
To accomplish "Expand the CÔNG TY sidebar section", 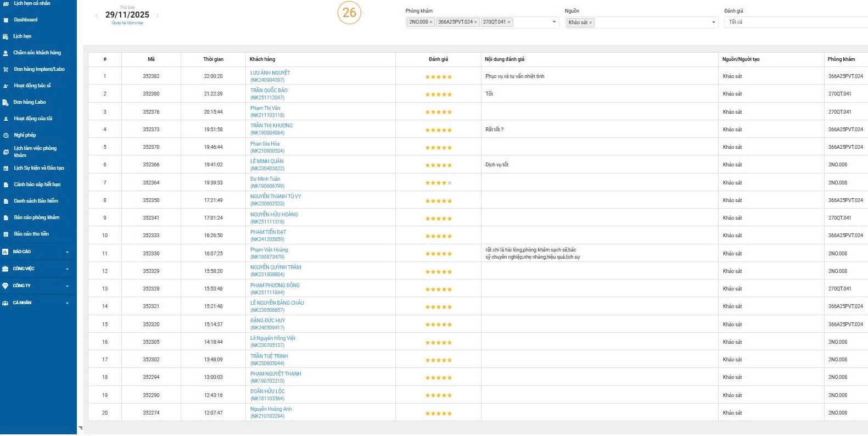I will [x=67, y=286].
